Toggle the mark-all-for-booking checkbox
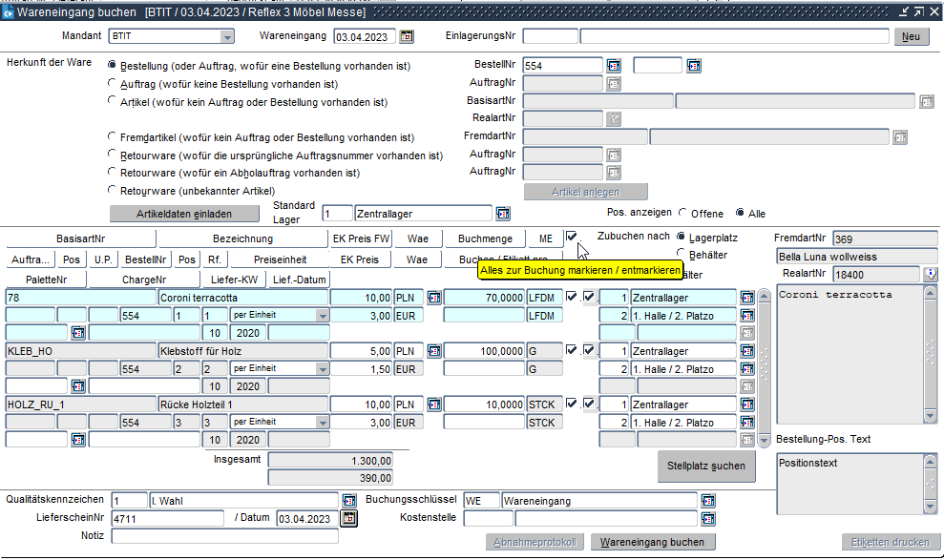Viewport: 944px width, 560px height. pyautogui.click(x=572, y=237)
